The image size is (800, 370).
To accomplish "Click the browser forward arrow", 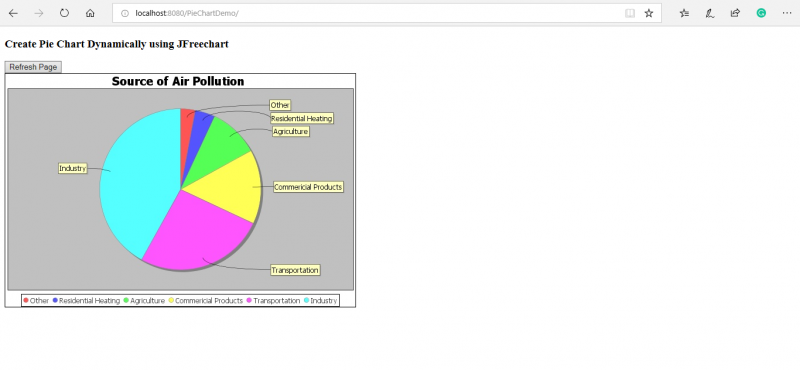I will (x=39, y=13).
